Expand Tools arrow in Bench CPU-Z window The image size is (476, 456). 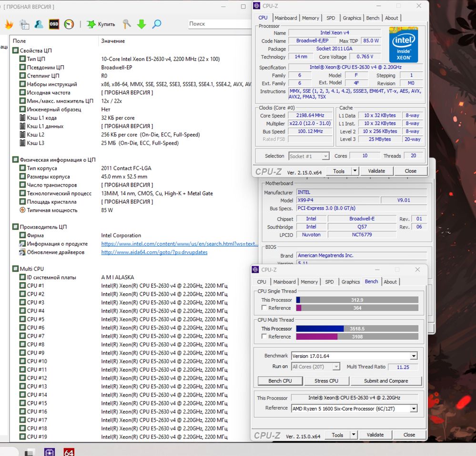coord(354,435)
